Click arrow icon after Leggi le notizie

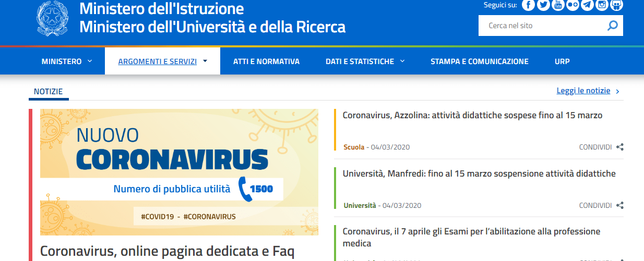(618, 91)
